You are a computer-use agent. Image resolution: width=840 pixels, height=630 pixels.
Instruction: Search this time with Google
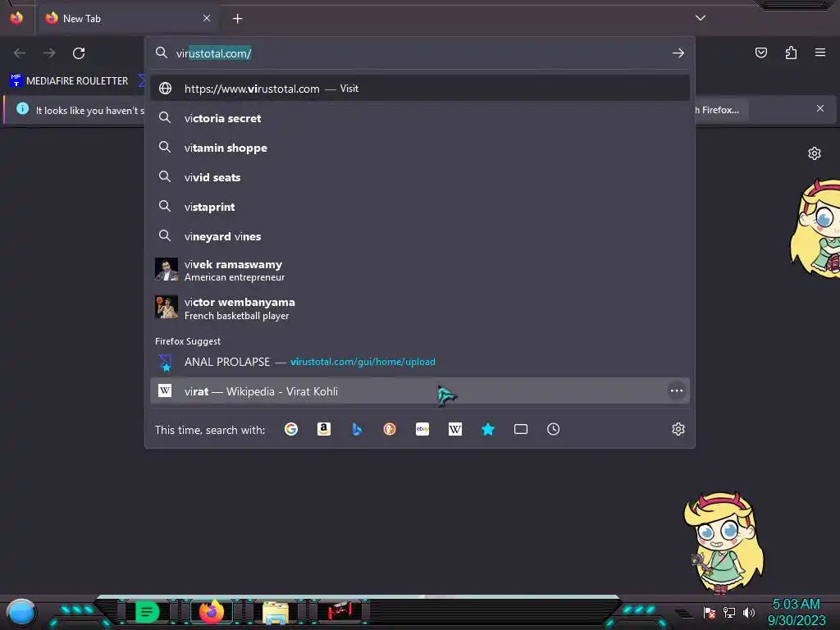(291, 429)
